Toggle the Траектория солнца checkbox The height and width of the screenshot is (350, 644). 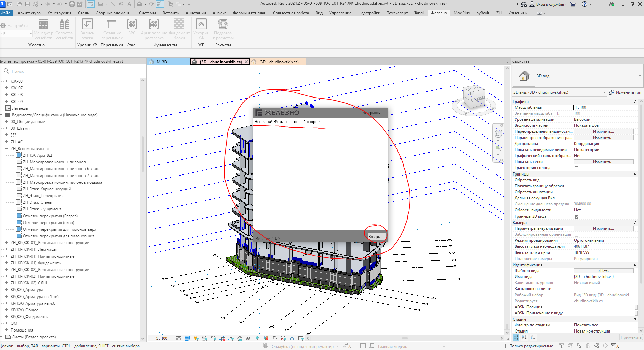click(x=576, y=168)
